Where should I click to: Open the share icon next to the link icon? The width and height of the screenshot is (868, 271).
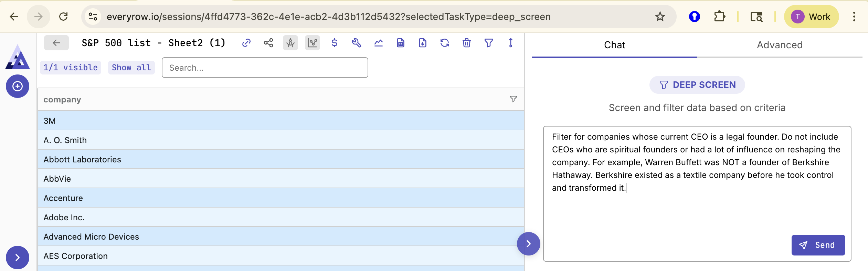click(x=268, y=43)
